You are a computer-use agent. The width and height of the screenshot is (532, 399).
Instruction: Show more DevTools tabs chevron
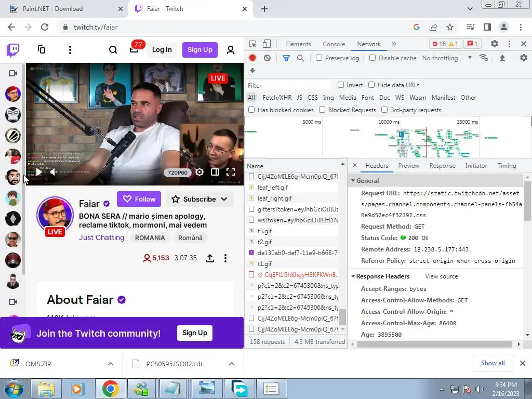[394, 44]
